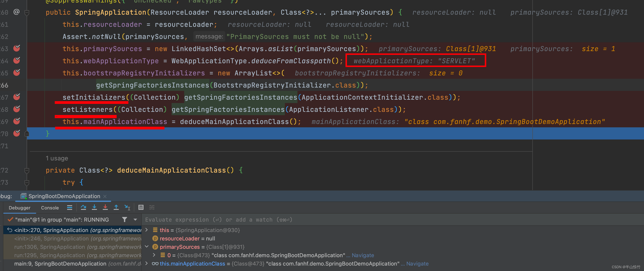
Task: Collapse the try block fold at line 273
Action: click(27, 183)
